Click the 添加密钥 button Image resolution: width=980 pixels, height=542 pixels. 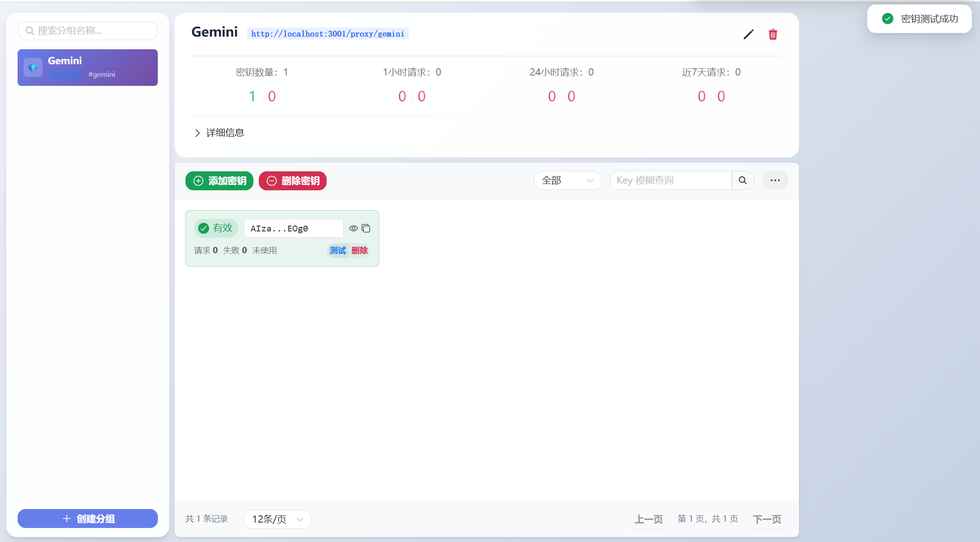(x=219, y=180)
